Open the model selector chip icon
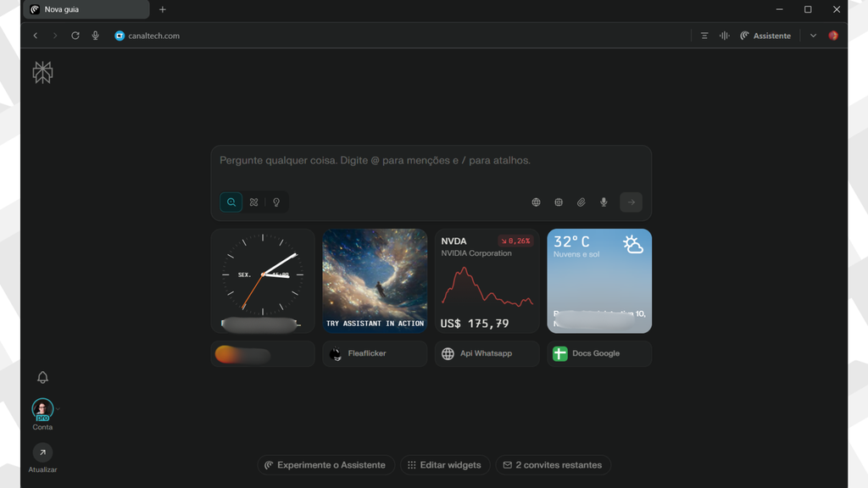Screen dimensions: 868x488 [559, 202]
